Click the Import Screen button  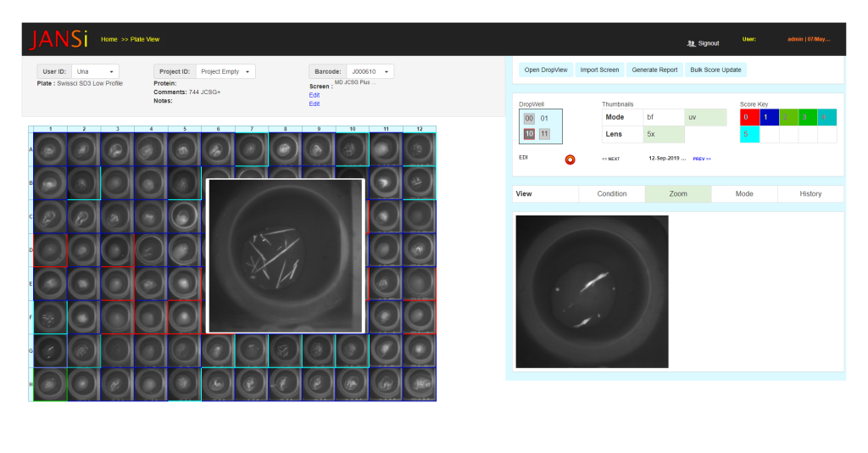[x=599, y=70]
